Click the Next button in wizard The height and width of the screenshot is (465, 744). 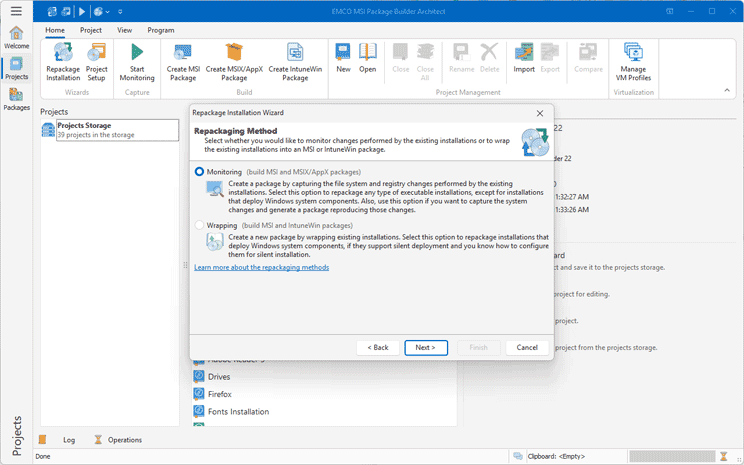pyautogui.click(x=425, y=347)
